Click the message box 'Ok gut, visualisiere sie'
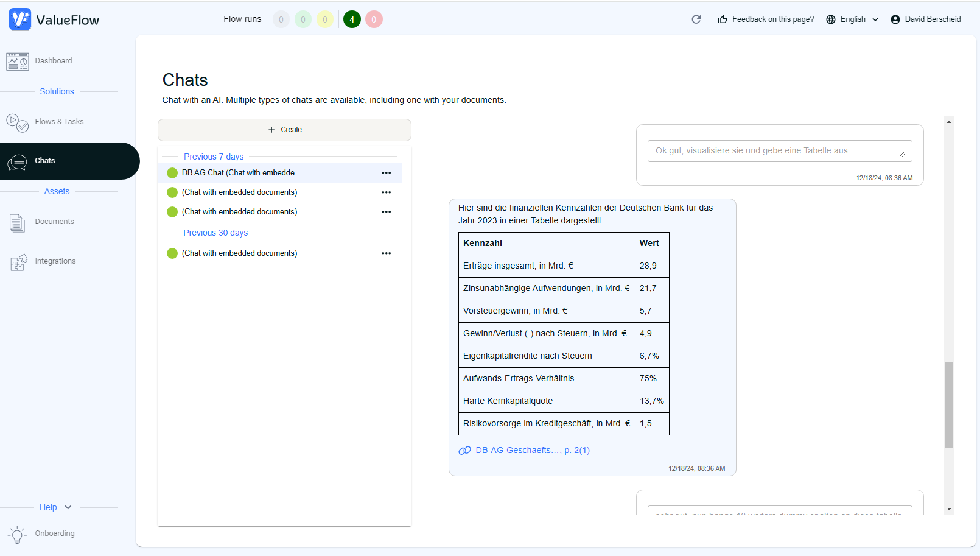Viewport: 980px width, 556px height. (780, 151)
